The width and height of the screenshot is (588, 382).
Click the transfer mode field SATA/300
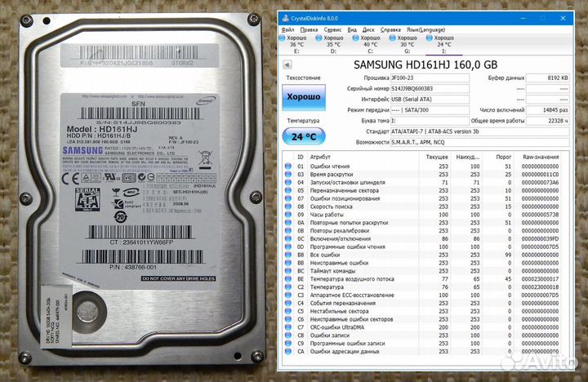(x=430, y=110)
